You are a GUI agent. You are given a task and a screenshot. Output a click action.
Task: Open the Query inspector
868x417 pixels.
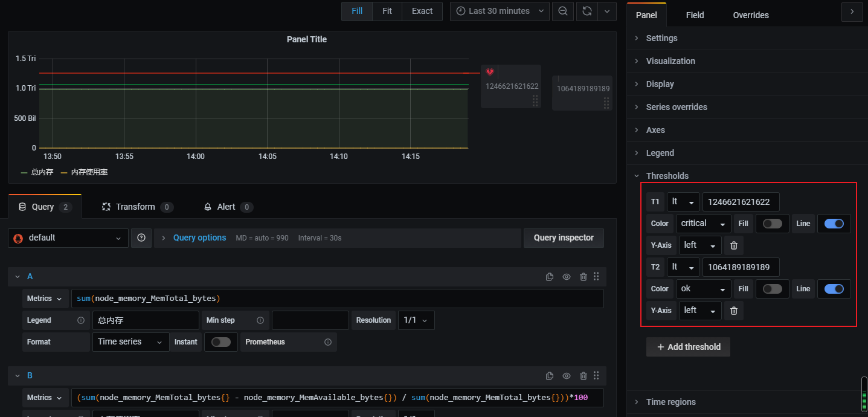(563, 238)
